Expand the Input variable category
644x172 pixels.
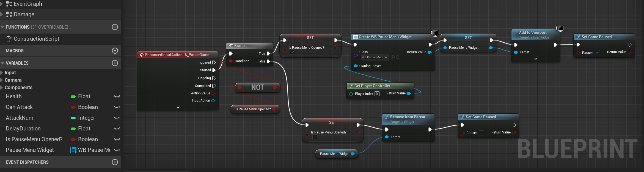pos(2,73)
